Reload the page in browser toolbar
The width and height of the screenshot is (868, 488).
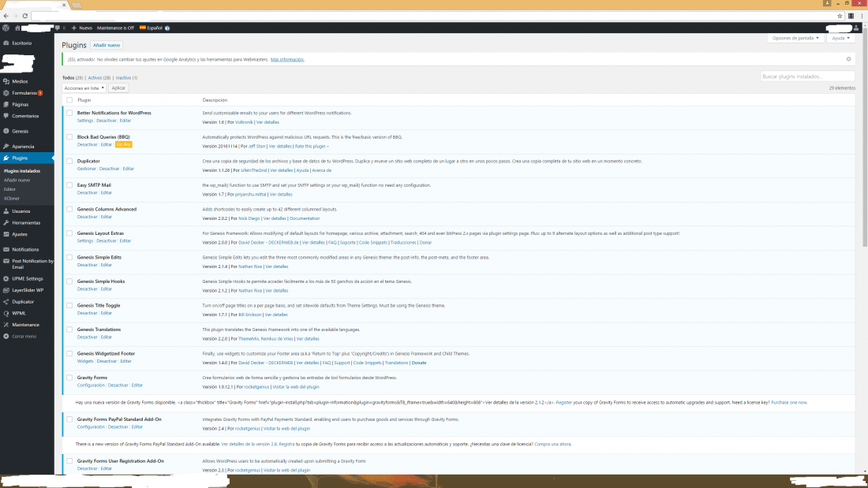[x=25, y=16]
